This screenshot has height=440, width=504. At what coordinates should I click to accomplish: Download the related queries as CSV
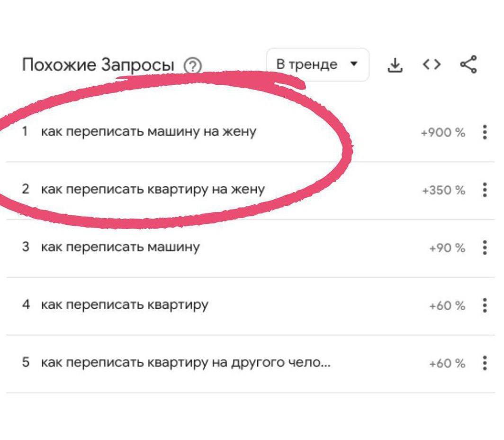pyautogui.click(x=395, y=65)
